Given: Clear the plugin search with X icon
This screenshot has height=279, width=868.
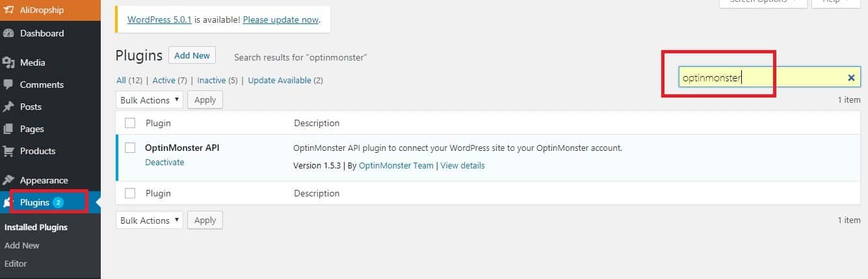Looking at the screenshot, I should 851,78.
